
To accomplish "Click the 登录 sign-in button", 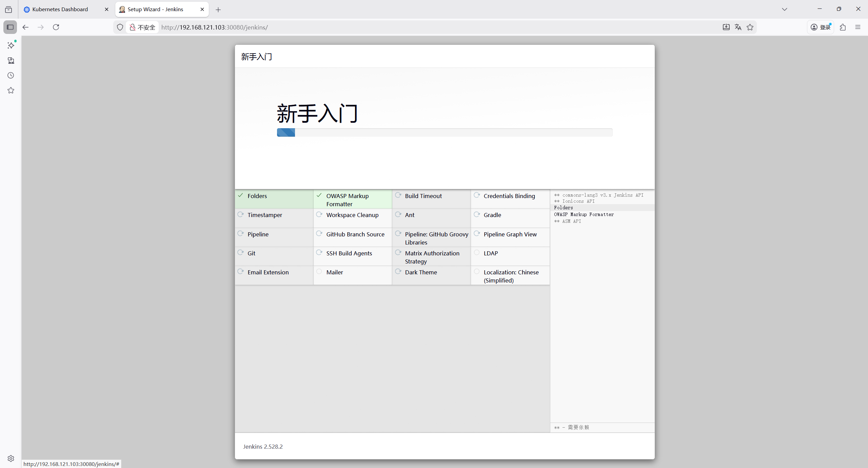I will click(821, 27).
